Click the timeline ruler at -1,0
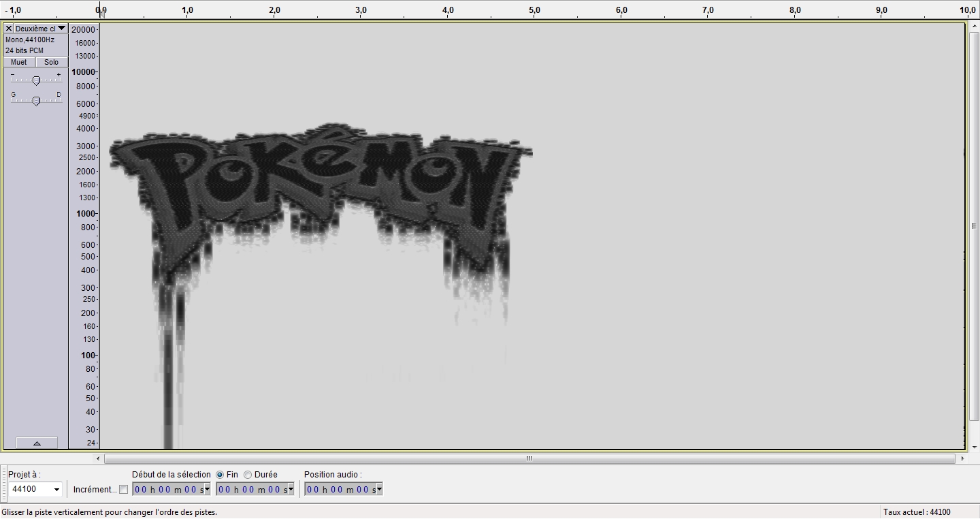 point(13,10)
